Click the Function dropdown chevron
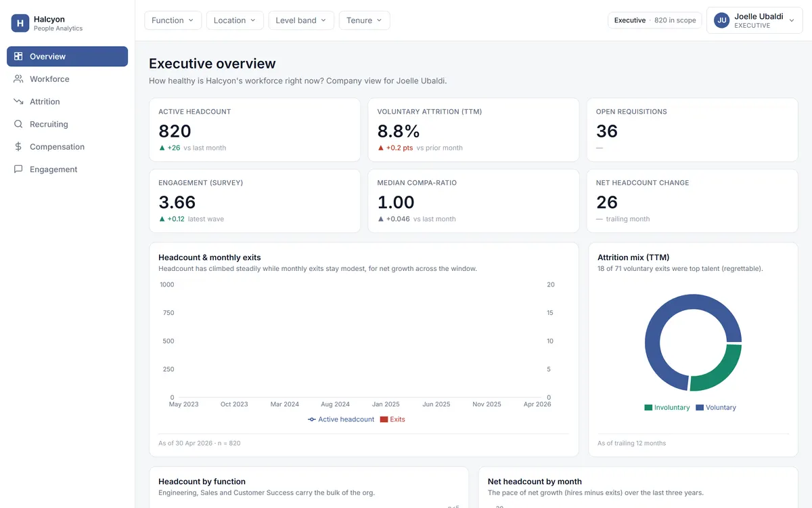The width and height of the screenshot is (812, 508). 191,20
